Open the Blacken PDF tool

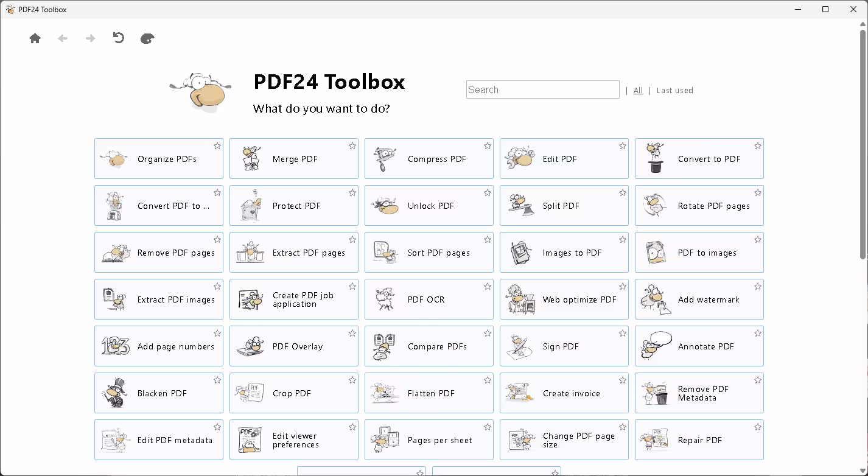(159, 393)
